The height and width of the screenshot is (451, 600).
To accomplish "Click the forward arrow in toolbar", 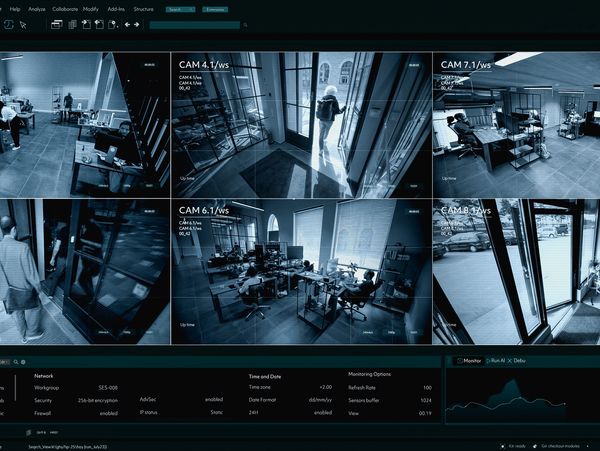I will point(137,25).
